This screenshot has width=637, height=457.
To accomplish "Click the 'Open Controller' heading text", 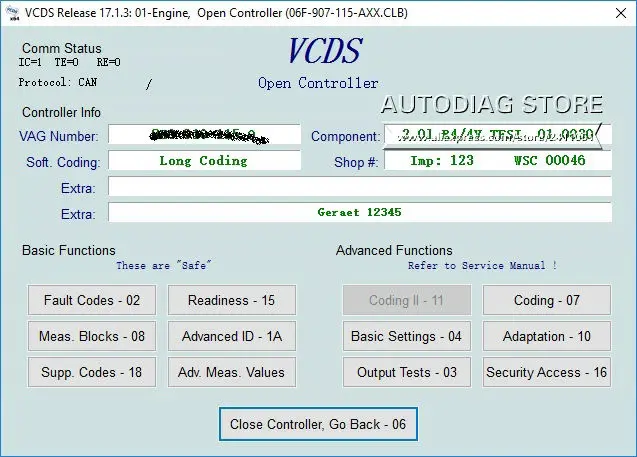I will tap(318, 83).
